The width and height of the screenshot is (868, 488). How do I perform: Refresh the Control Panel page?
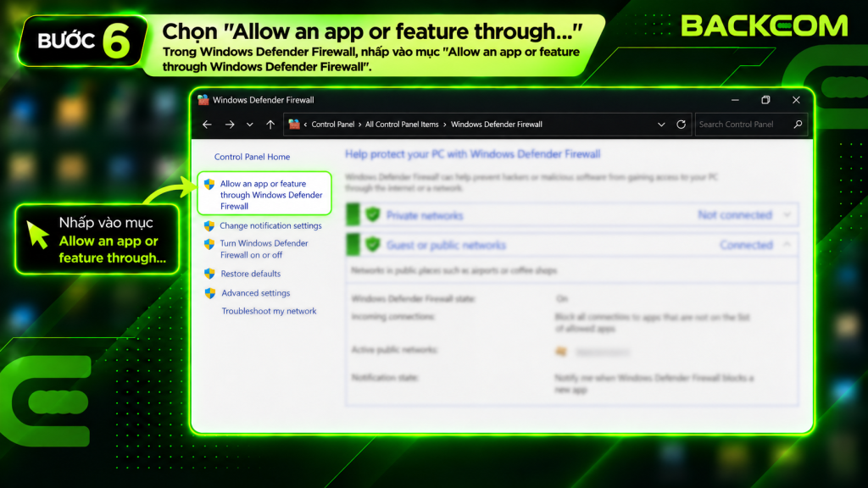coord(681,125)
